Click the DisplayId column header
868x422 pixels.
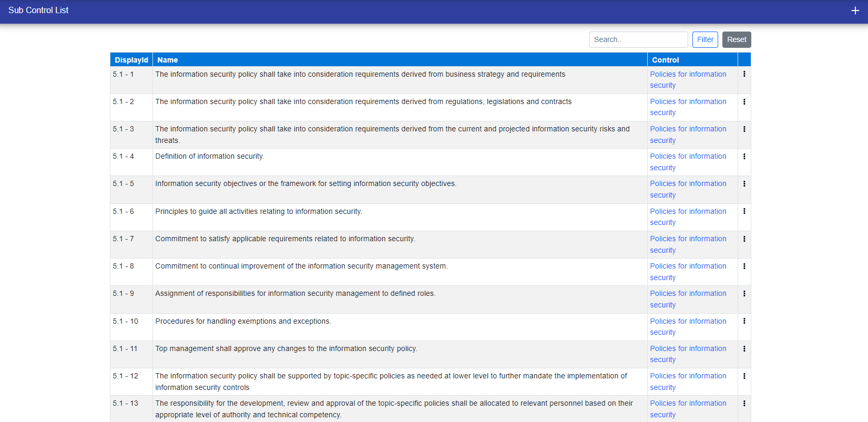click(x=131, y=60)
